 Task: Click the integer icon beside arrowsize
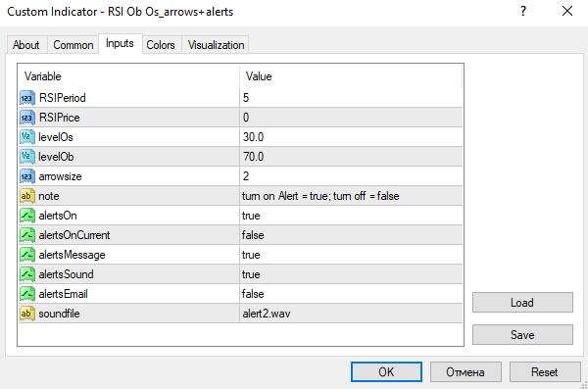click(x=27, y=176)
